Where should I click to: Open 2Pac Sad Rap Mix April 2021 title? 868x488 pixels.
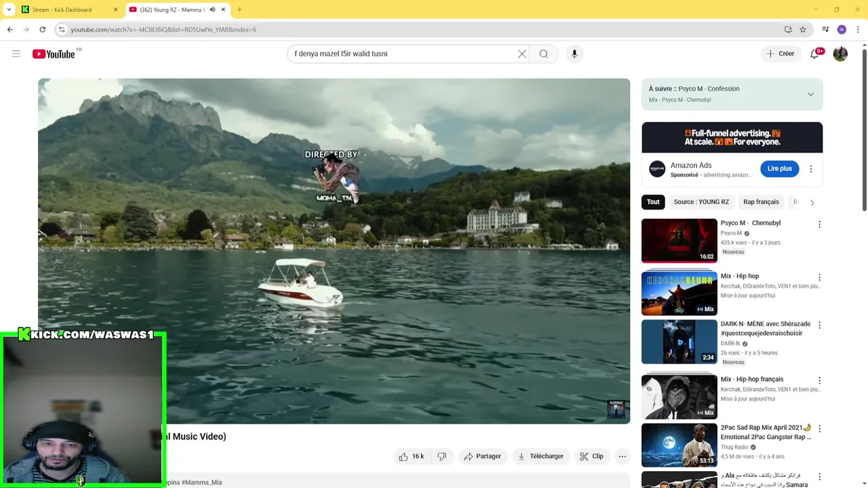tap(766, 432)
